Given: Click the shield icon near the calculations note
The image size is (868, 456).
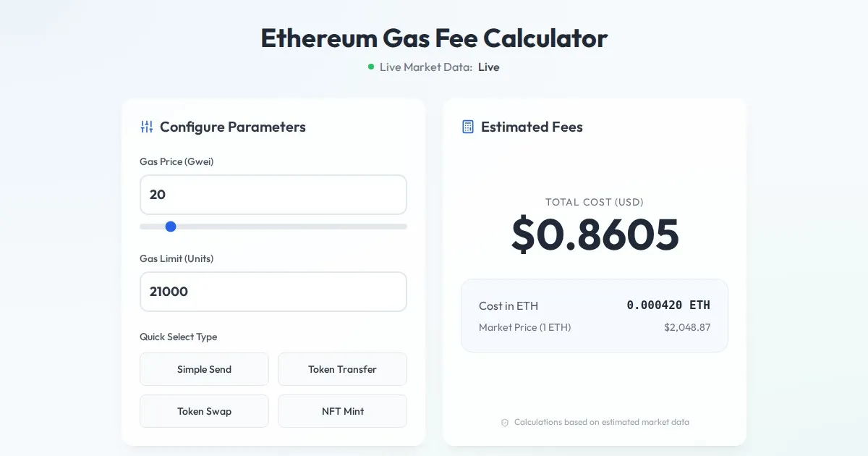Looking at the screenshot, I should [505, 423].
